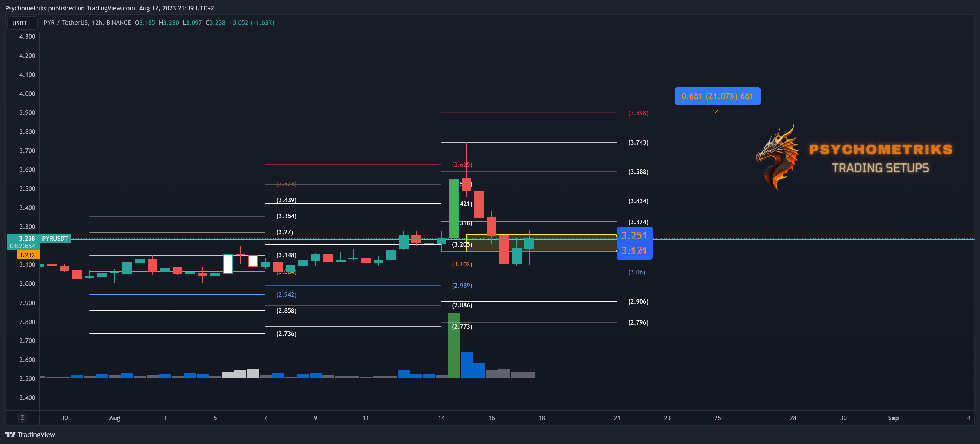Click the (3.205) level label
The image size is (980, 444).
462,245
